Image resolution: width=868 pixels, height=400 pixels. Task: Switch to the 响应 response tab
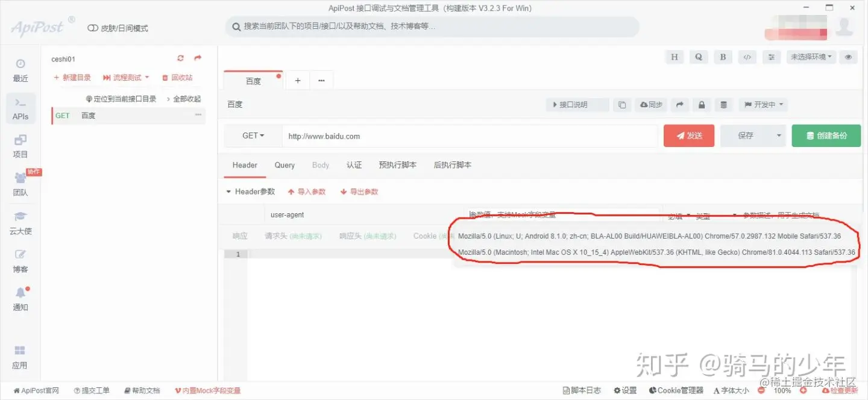coord(240,236)
